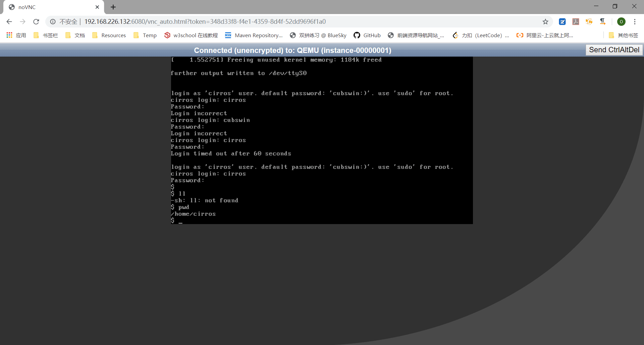The image size is (644, 345).
Task: Open a new browser tab
Action: tap(113, 7)
